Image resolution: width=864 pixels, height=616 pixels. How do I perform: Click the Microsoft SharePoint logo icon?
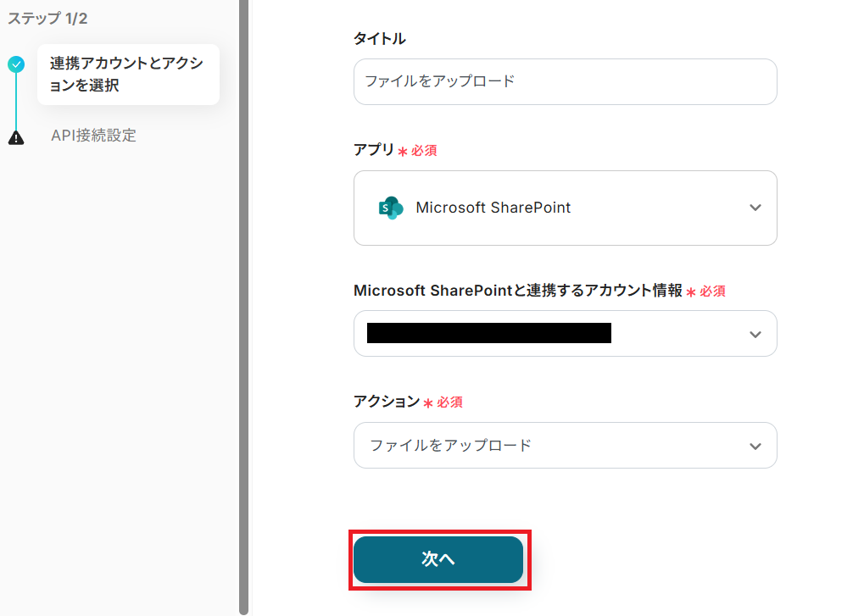coord(391,208)
